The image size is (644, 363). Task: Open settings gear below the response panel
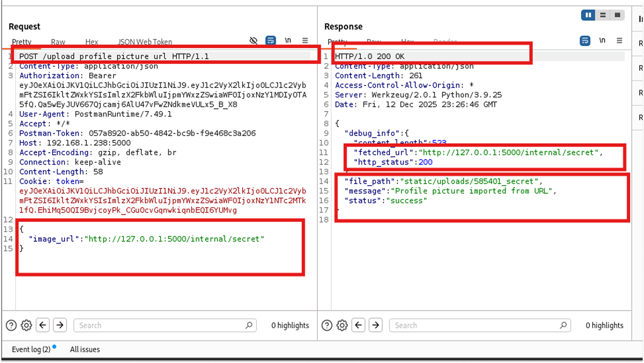point(342,325)
